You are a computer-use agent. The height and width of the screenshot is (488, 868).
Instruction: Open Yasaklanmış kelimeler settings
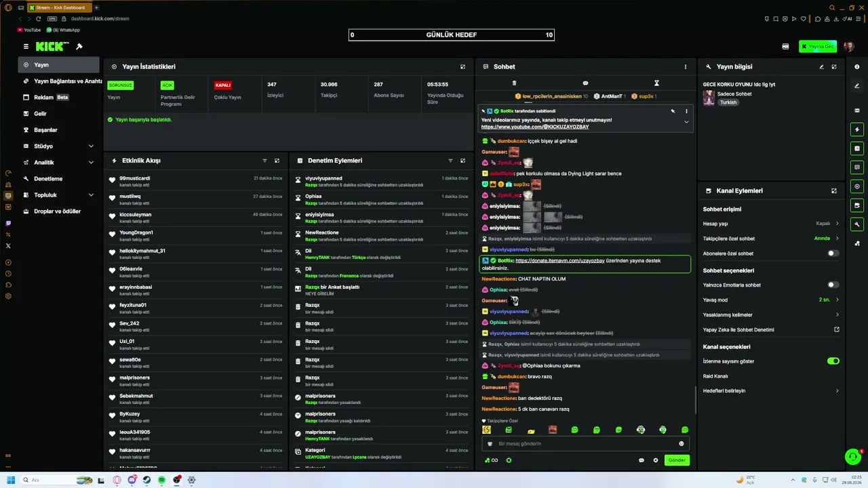click(x=771, y=314)
